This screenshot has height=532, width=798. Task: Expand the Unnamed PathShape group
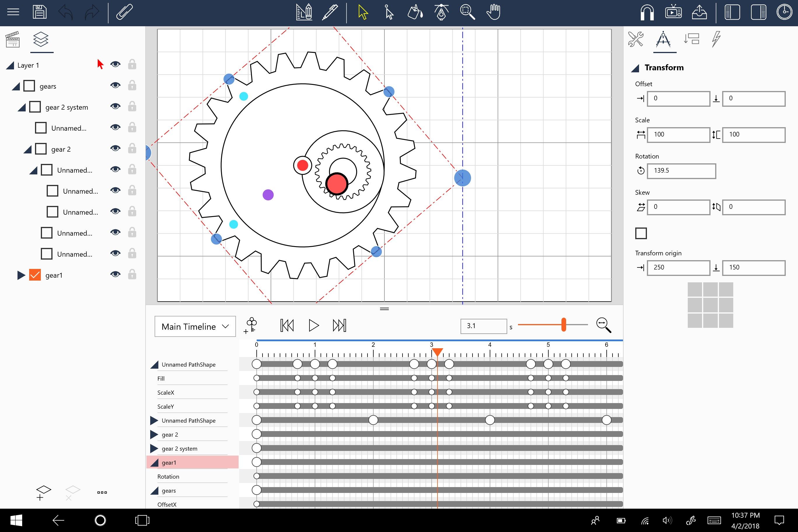point(154,420)
